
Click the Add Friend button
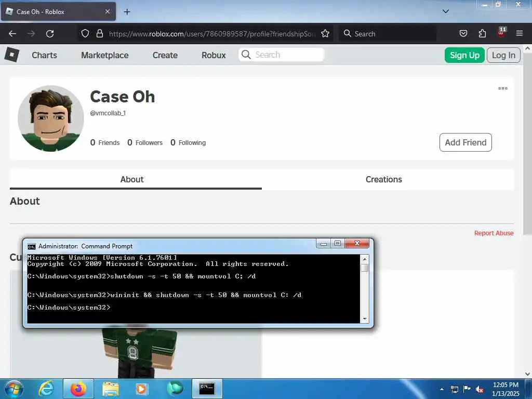[x=465, y=142]
